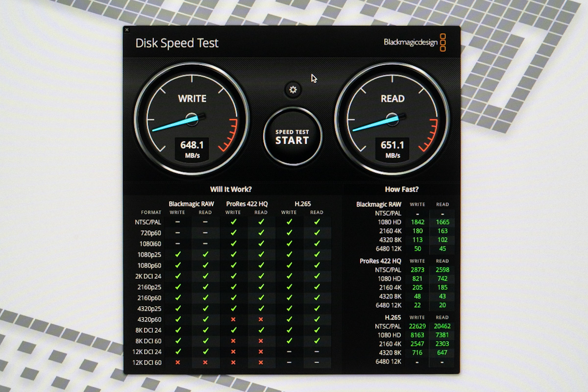Select the 1080i60 format row label

[150, 244]
